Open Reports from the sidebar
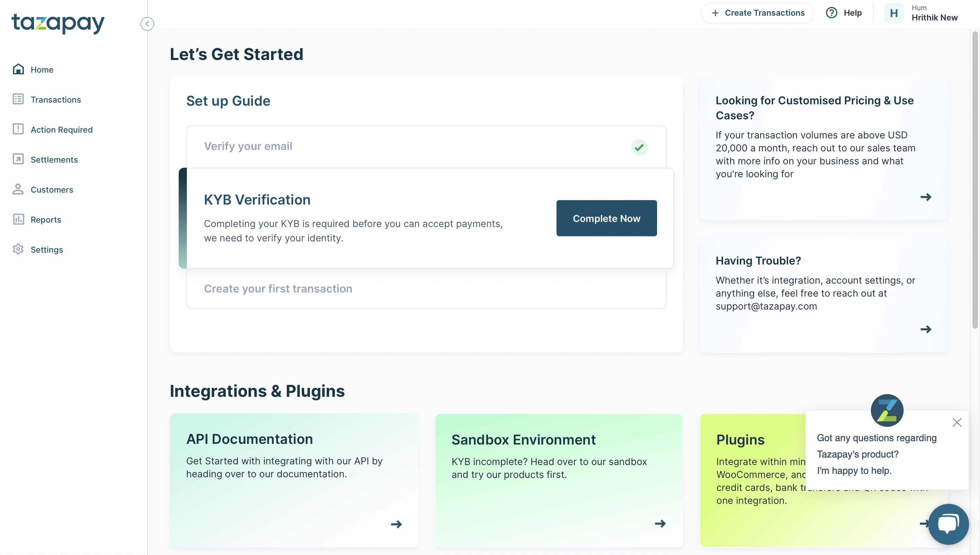Viewport: 980px width, 555px height. click(x=45, y=220)
